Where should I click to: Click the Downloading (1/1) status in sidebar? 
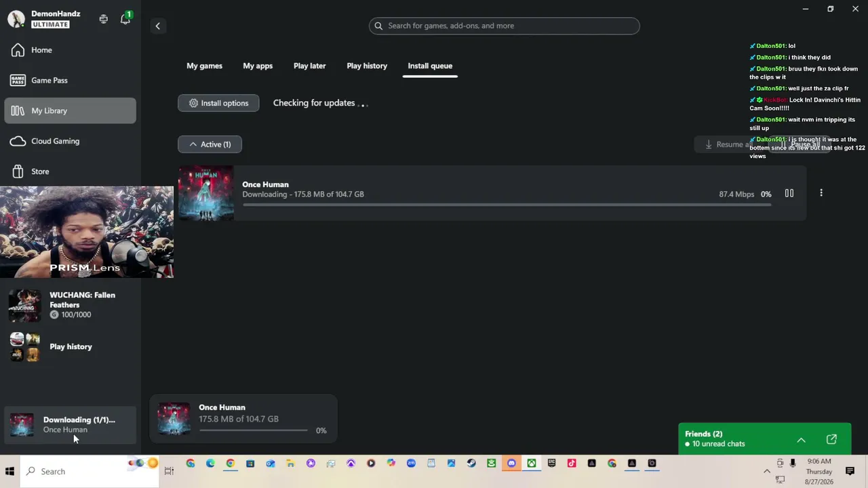70,424
